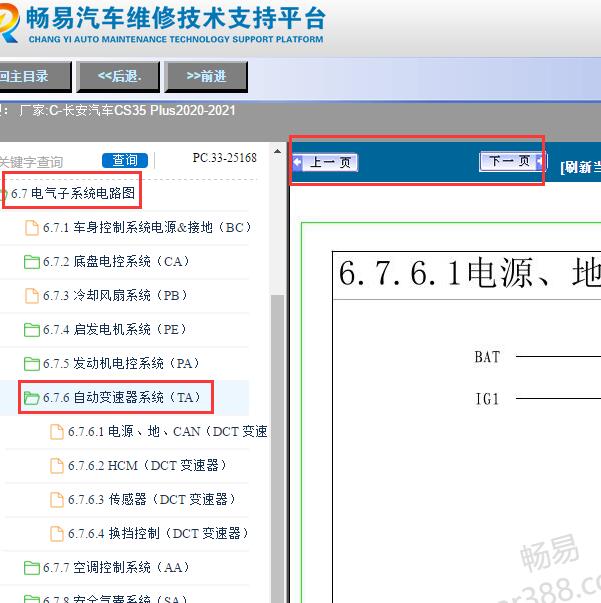Expand folder icon of 6.7.4 启发电机系统
Viewport: 601px width, 603px height.
pos(32,330)
